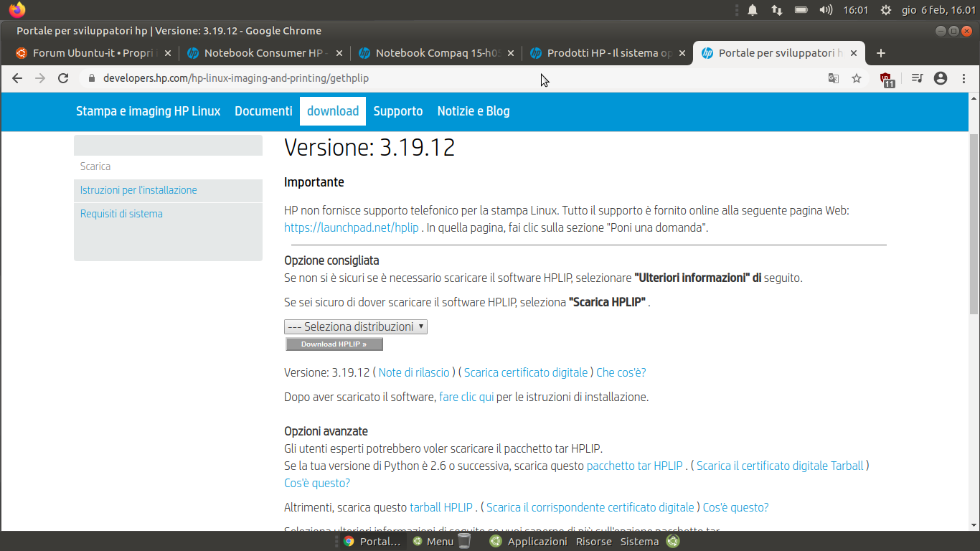Close the Prodotti HP tab

point(682,53)
